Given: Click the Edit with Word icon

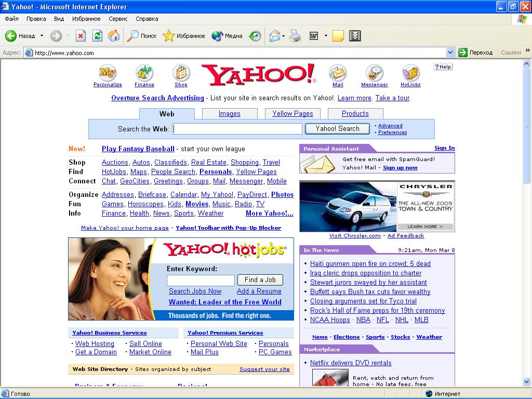Looking at the screenshot, I should [314, 36].
